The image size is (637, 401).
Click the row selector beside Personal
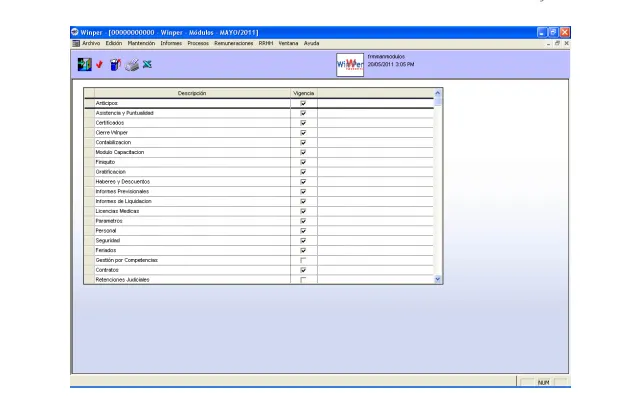click(x=89, y=231)
